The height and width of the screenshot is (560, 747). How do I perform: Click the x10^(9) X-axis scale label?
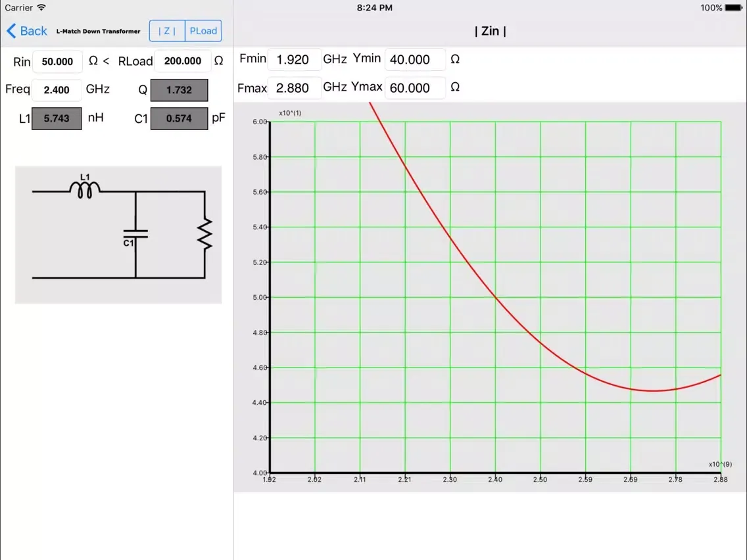tap(720, 464)
